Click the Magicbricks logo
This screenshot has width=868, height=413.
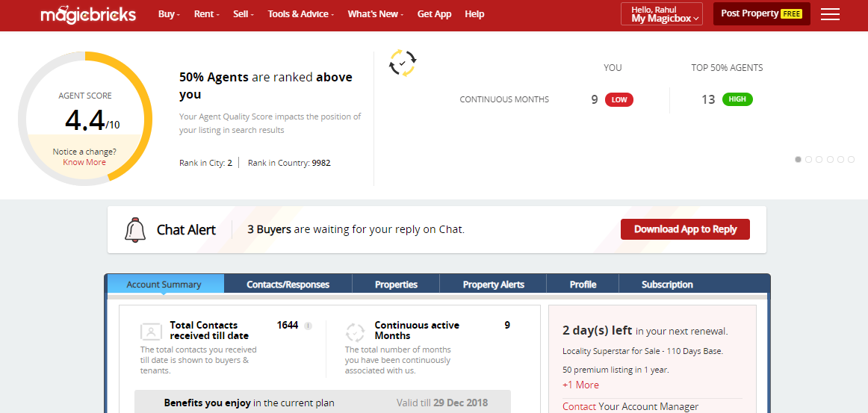[90, 14]
